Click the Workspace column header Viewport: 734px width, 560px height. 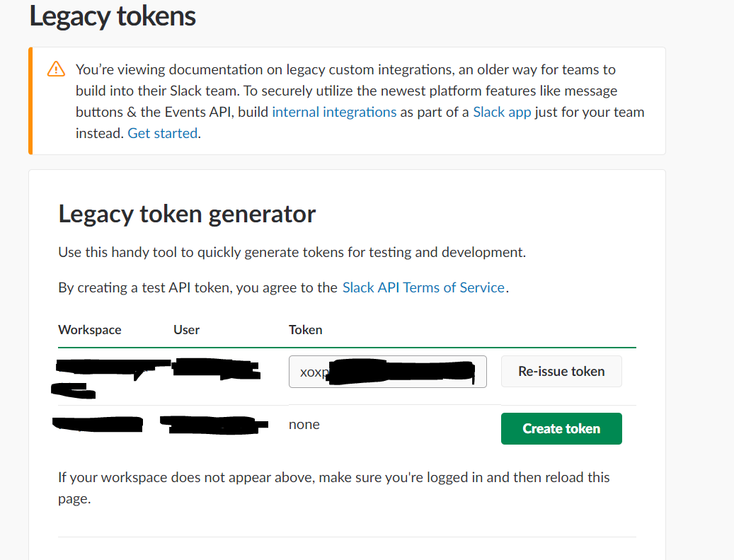click(x=90, y=330)
